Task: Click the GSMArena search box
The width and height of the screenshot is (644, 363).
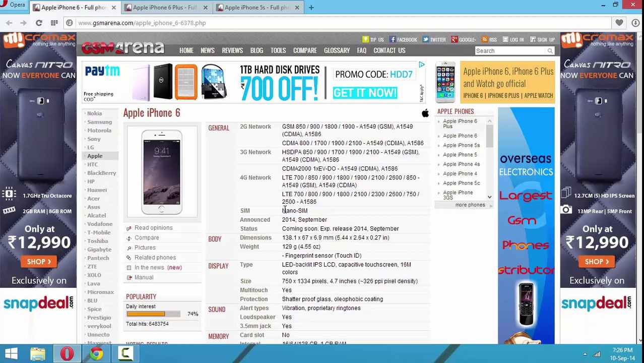Action: (510, 51)
